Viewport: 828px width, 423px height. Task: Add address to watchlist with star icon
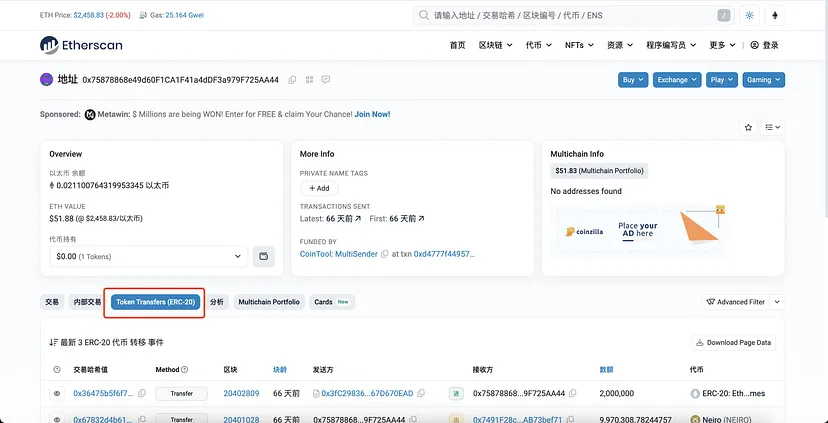coord(748,127)
